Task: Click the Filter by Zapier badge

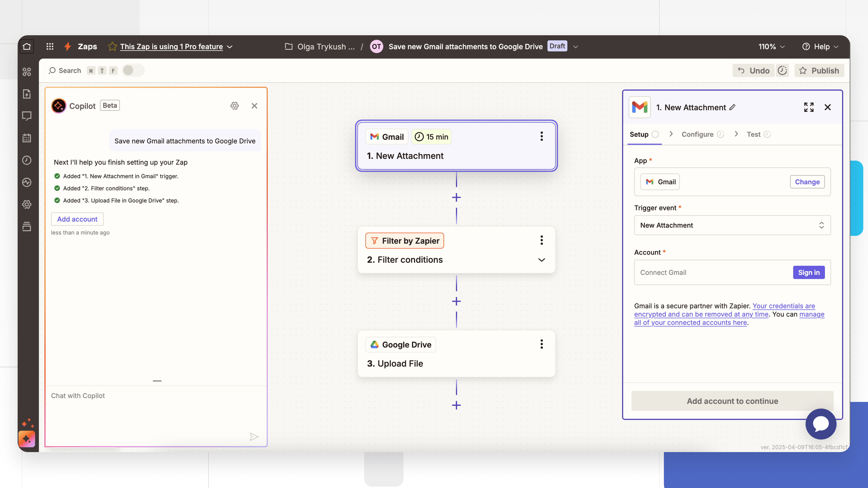Action: point(405,240)
